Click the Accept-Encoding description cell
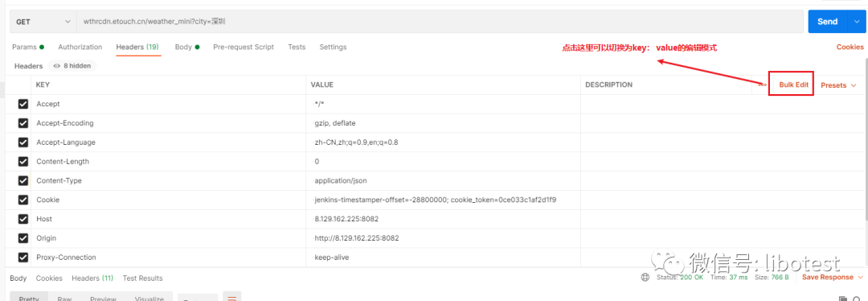This screenshot has height=301, width=868. coord(721,123)
